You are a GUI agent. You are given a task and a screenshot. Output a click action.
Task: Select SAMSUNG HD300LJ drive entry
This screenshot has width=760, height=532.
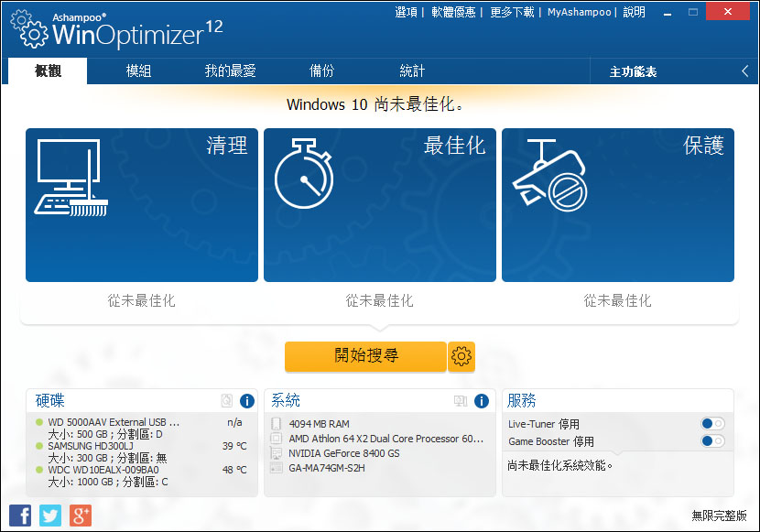click(91, 446)
